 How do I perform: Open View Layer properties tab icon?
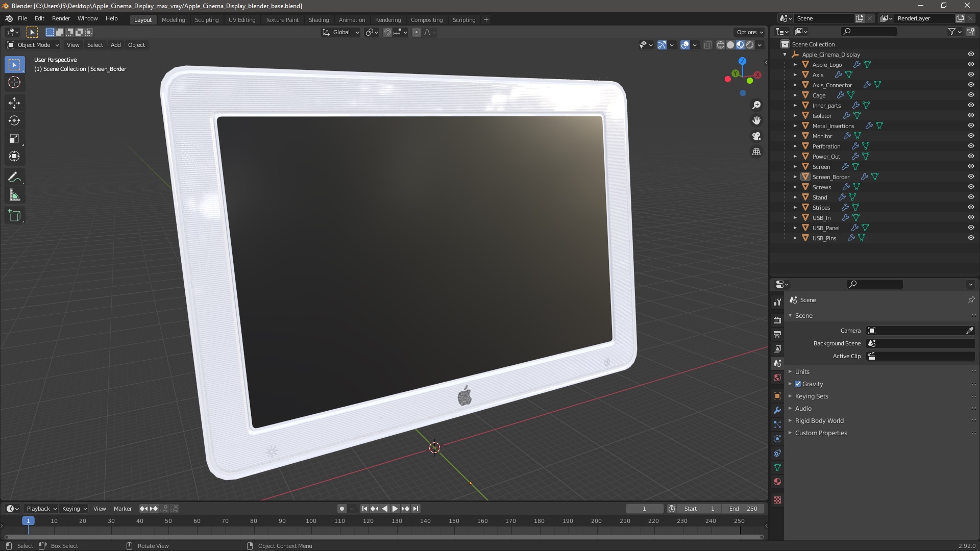tap(777, 349)
